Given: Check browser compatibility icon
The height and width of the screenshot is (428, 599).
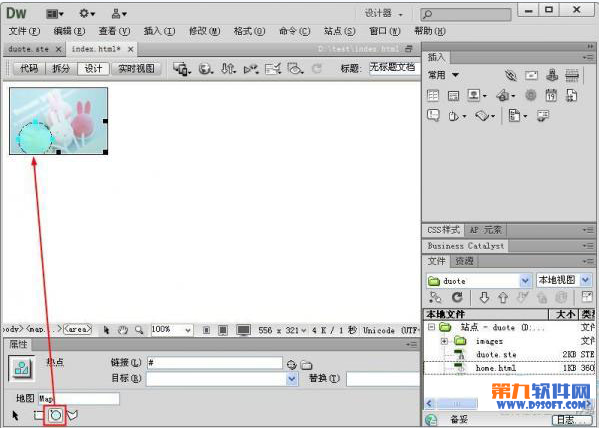Looking at the screenshot, I should coord(273,69).
